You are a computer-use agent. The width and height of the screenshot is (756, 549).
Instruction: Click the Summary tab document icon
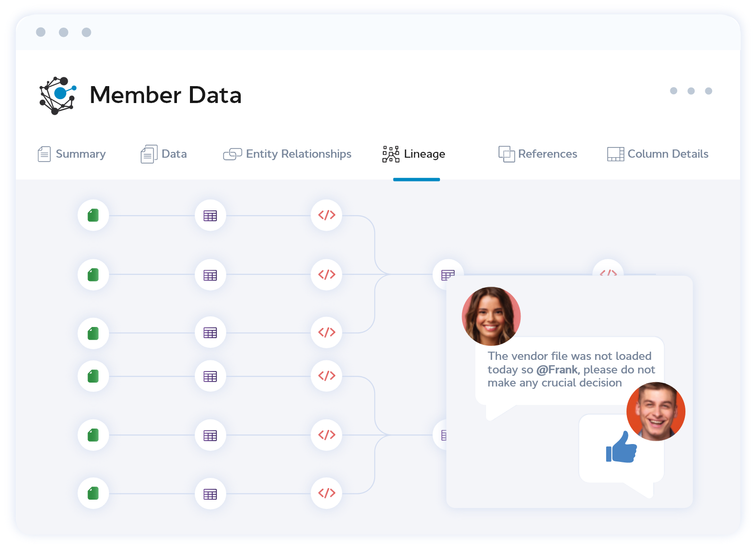[x=44, y=154]
